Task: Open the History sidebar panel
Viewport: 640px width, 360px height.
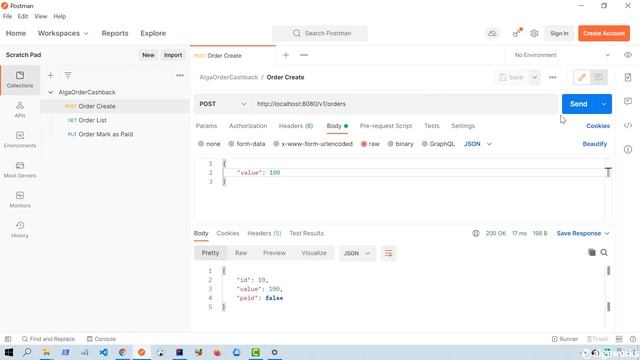Action: click(20, 230)
